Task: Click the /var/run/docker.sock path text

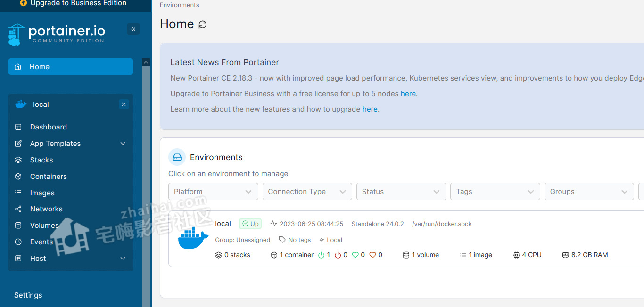Action: (442, 224)
